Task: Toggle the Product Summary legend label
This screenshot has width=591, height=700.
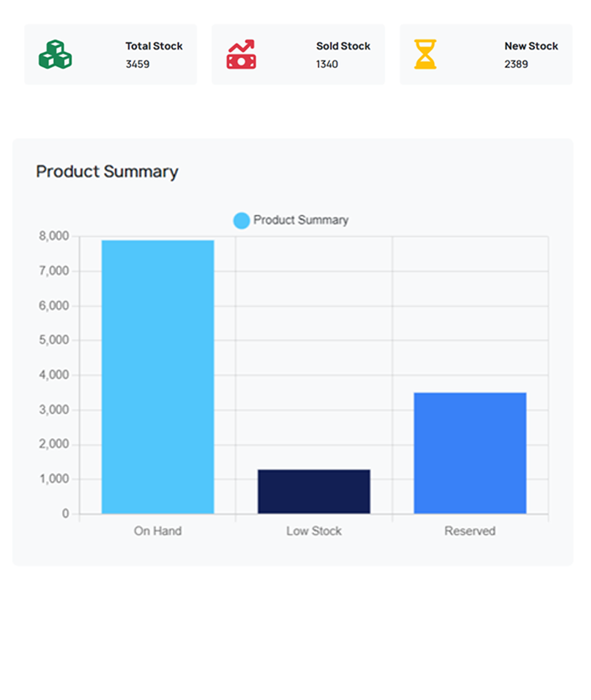Action: (301, 220)
